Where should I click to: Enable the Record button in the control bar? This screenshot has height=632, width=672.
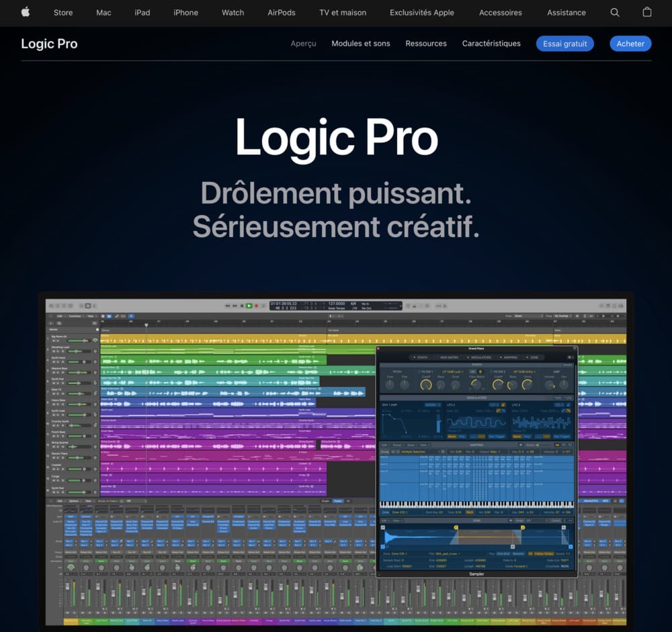(x=257, y=306)
